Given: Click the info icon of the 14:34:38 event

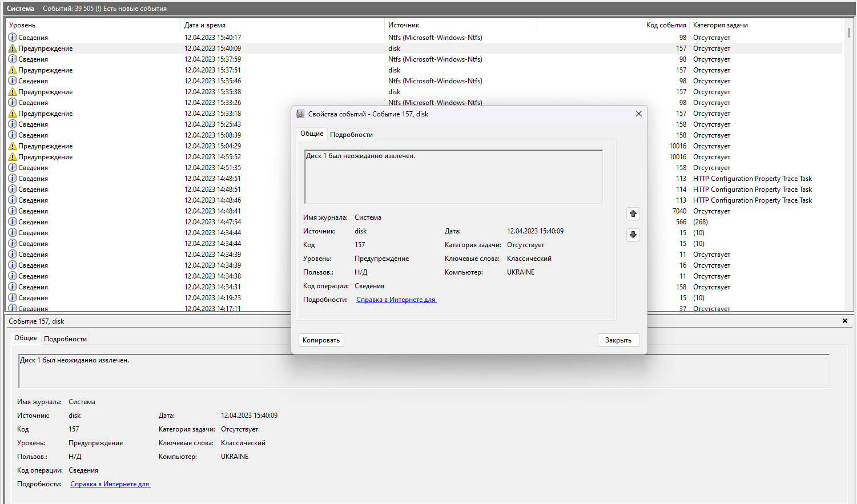Looking at the screenshot, I should click(13, 276).
